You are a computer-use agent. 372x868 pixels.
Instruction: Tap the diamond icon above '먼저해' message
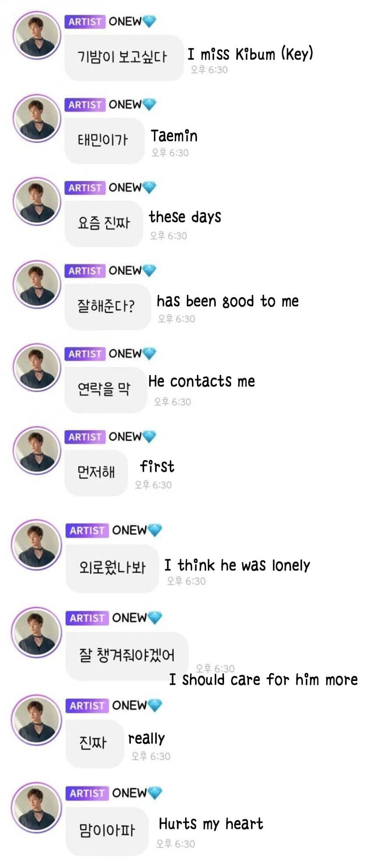pyautogui.click(x=149, y=436)
